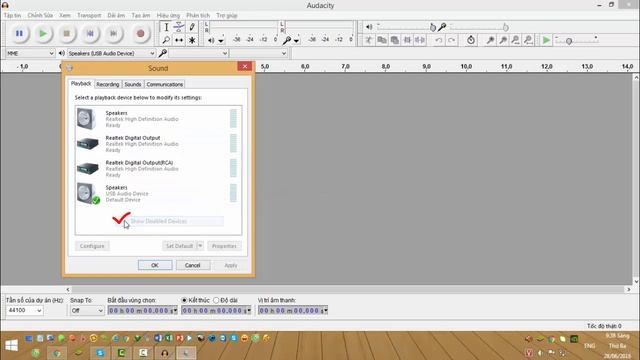Image resolution: width=640 pixels, height=360 pixels.
Task: Skip to end of the project
Action: (114, 33)
